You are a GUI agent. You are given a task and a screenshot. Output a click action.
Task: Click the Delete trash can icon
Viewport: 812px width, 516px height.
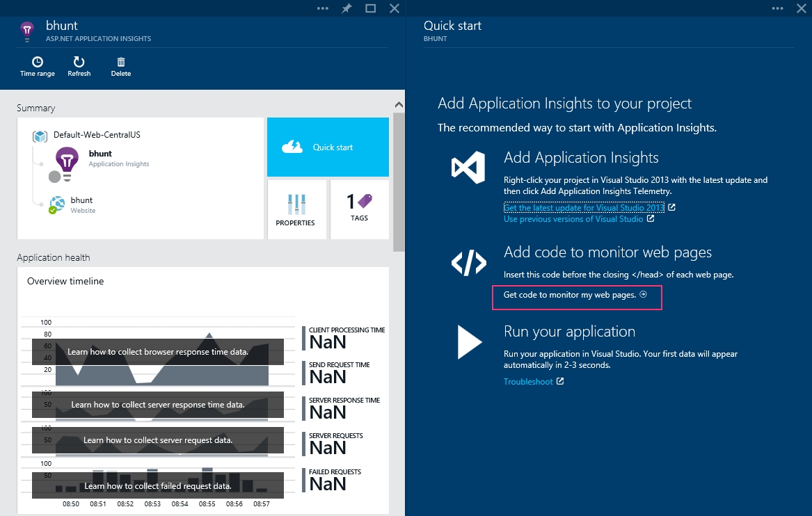click(121, 62)
